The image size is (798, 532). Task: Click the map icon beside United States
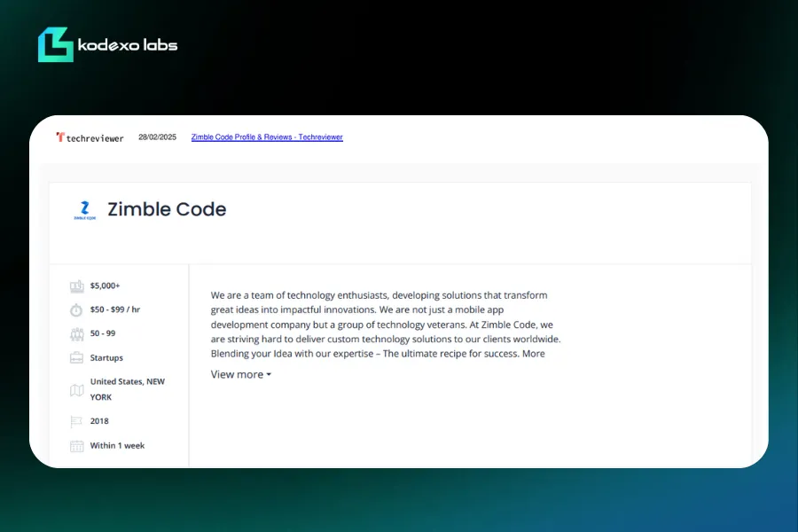pyautogui.click(x=76, y=390)
